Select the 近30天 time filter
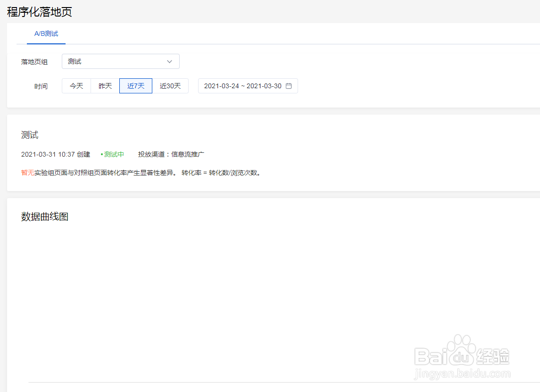Viewport: 540px width, 392px height. tap(170, 86)
